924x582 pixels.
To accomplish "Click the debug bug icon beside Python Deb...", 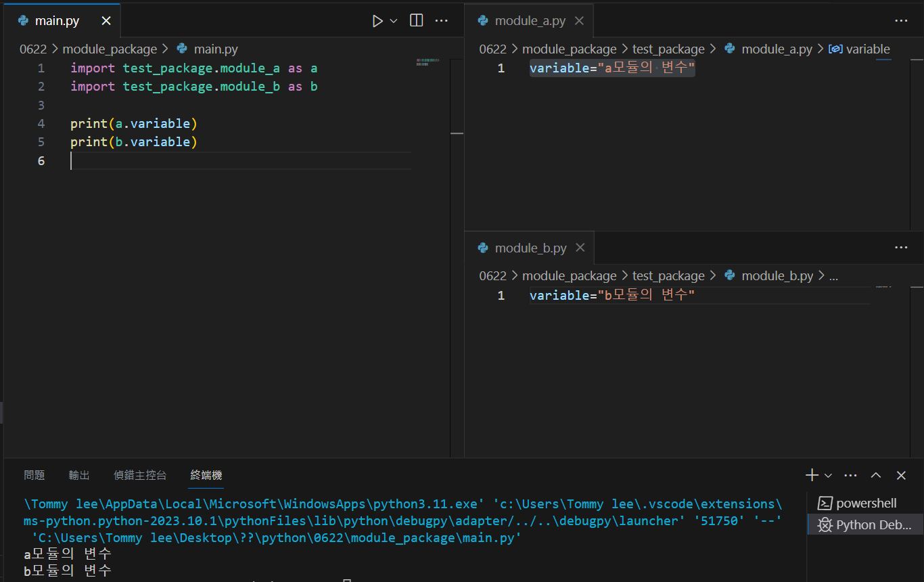I will click(825, 524).
